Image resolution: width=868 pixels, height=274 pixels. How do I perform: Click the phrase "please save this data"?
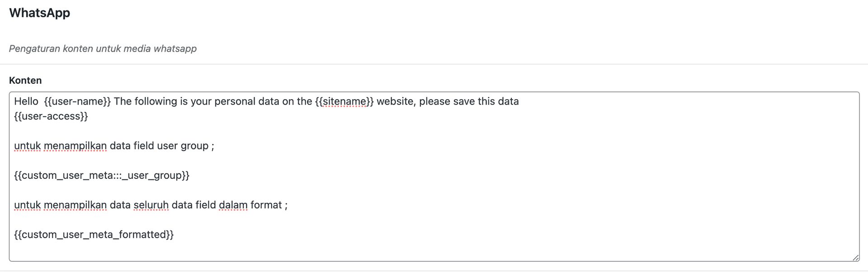[469, 101]
